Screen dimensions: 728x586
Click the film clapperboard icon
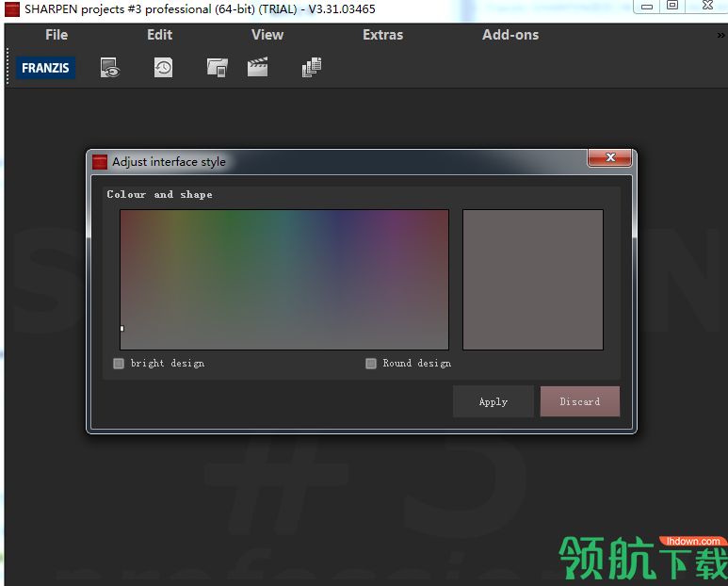pos(257,67)
